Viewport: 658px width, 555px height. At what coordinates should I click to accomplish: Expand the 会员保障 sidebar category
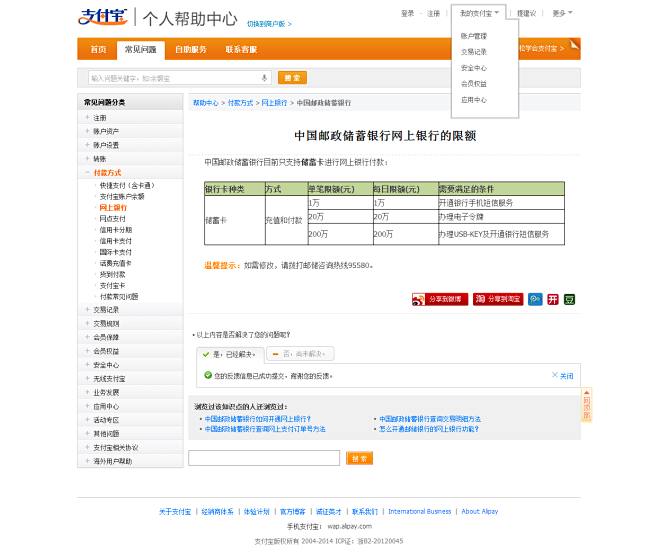pyautogui.click(x=131, y=337)
